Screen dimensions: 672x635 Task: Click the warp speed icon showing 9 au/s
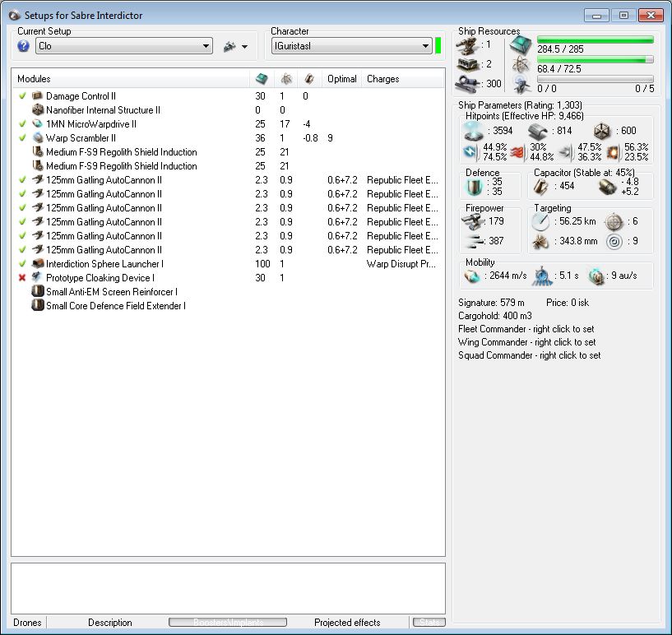(x=596, y=276)
